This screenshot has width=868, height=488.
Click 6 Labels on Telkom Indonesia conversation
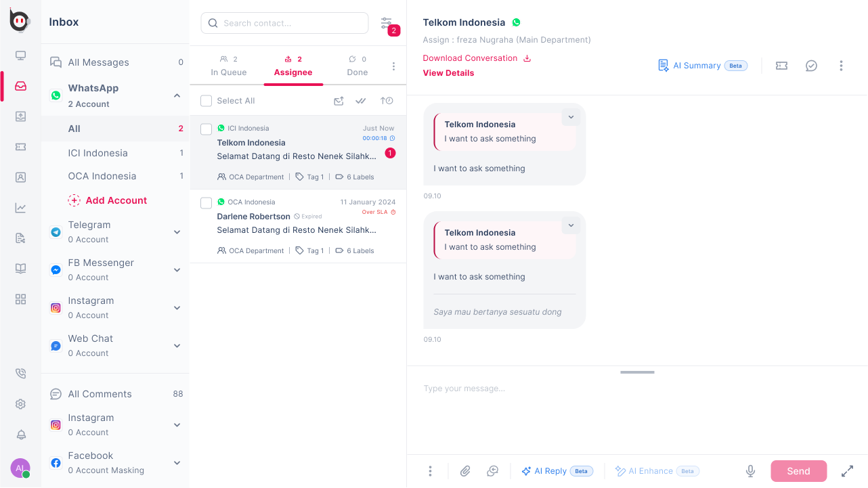(355, 177)
